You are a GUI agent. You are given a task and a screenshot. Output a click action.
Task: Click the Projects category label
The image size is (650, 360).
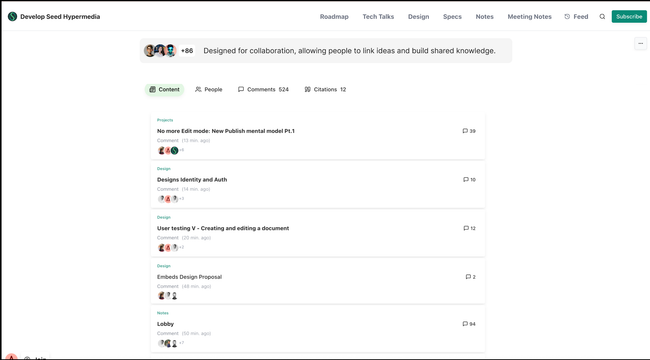tap(165, 120)
